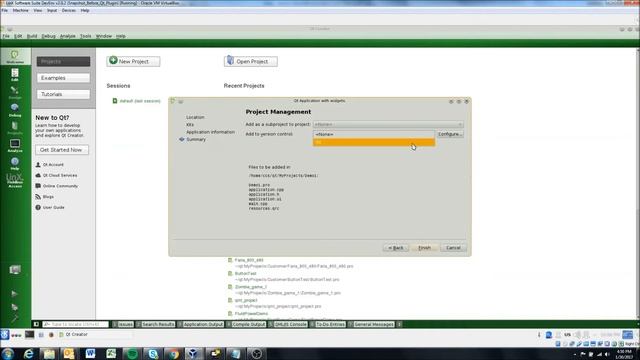The width and height of the screenshot is (640, 360).
Task: Open the output pane options arrow
Action: [x=399, y=324]
